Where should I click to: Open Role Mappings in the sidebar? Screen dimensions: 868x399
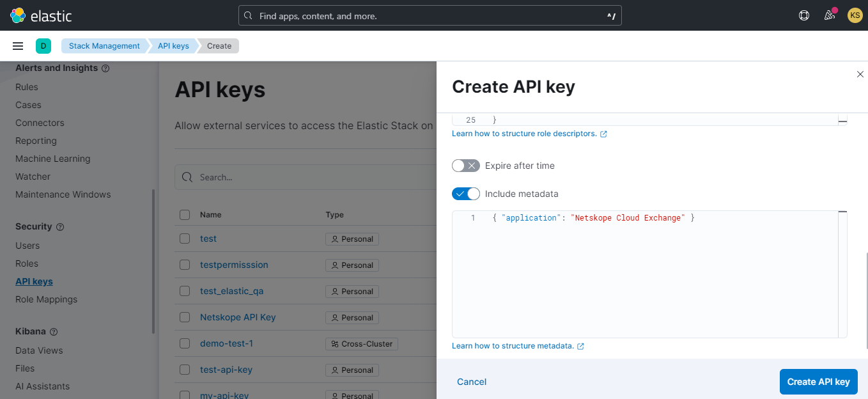click(x=46, y=299)
